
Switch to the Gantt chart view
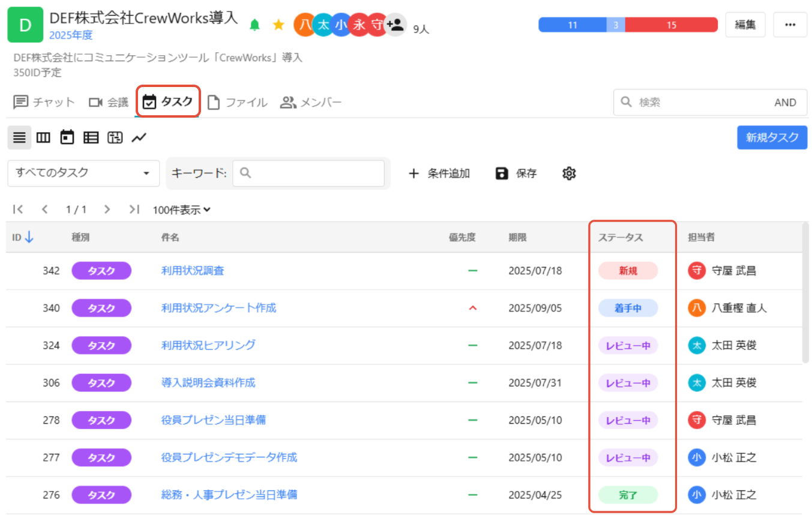coord(115,137)
